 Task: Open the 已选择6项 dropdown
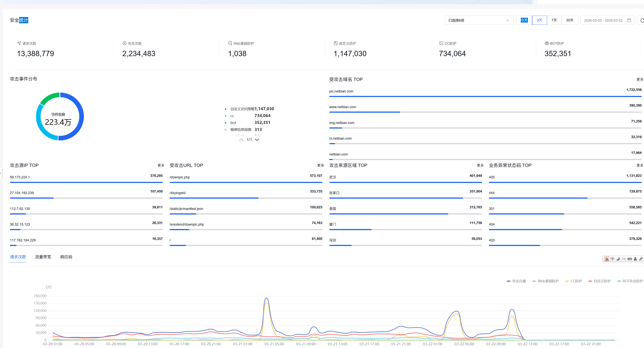479,20
